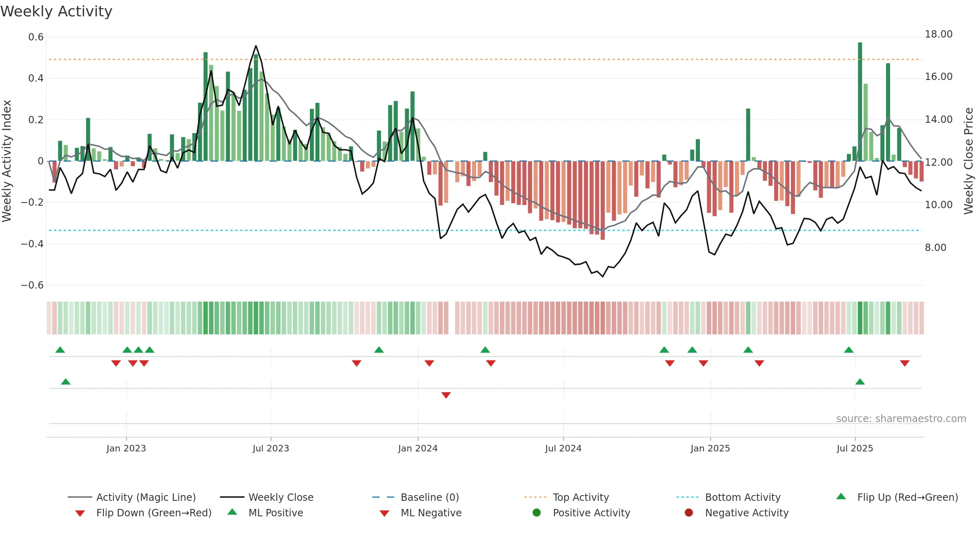
Task: Toggle the ML Positive legend label
Action: click(x=276, y=513)
